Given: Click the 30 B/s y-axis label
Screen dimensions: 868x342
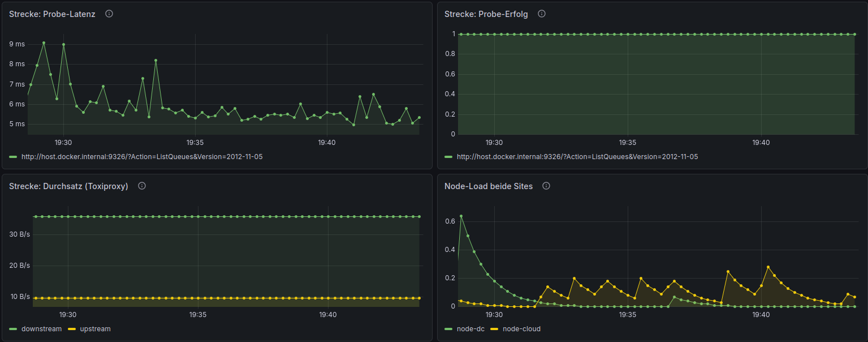Looking at the screenshot, I should tap(20, 234).
